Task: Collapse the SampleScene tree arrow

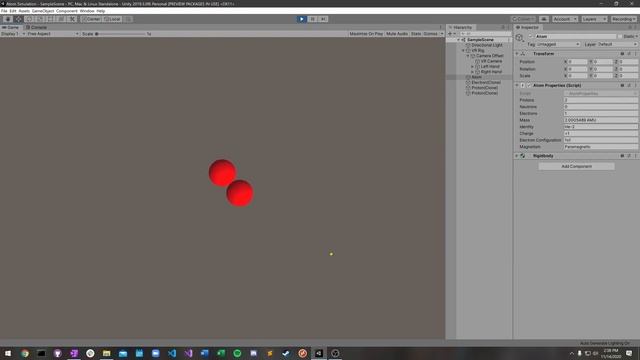Action: (x=458, y=40)
